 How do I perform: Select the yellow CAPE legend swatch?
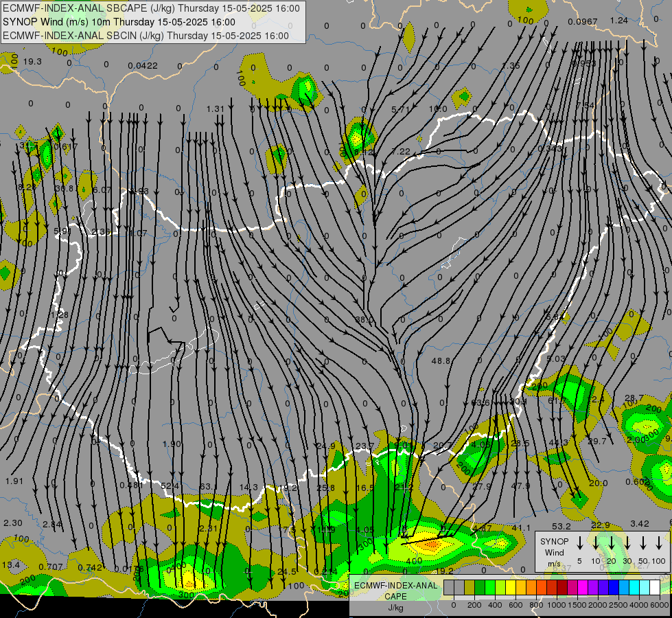point(511,588)
